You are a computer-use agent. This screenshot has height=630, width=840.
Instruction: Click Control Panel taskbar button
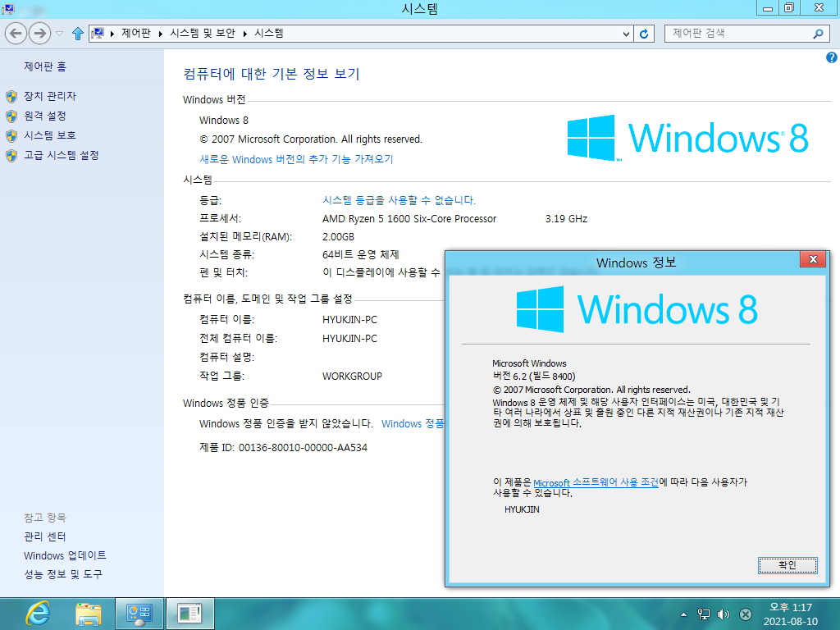(139, 614)
